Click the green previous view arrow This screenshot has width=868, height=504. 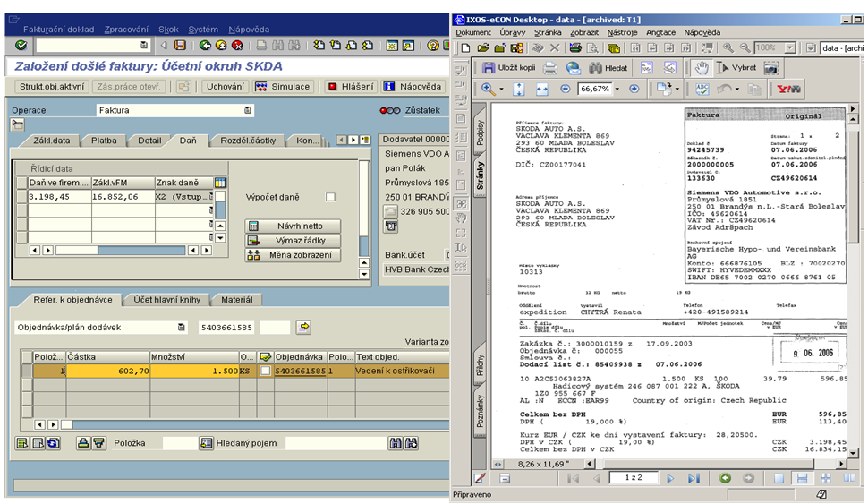pos(725,479)
